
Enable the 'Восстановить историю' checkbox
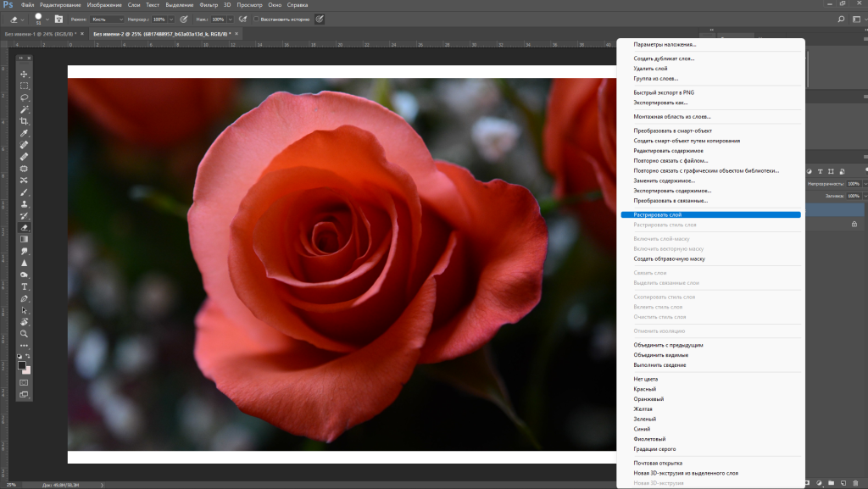pos(256,19)
